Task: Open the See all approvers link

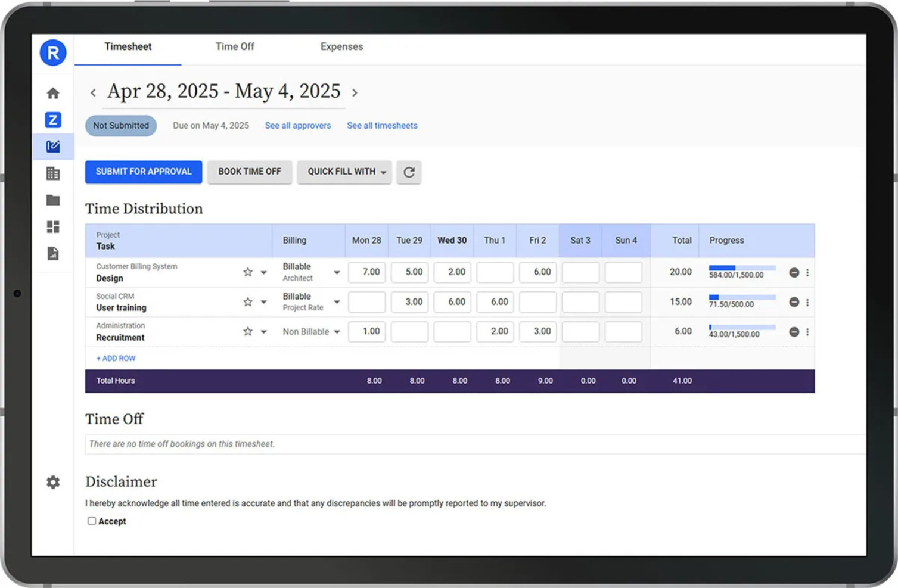Action: [x=297, y=126]
